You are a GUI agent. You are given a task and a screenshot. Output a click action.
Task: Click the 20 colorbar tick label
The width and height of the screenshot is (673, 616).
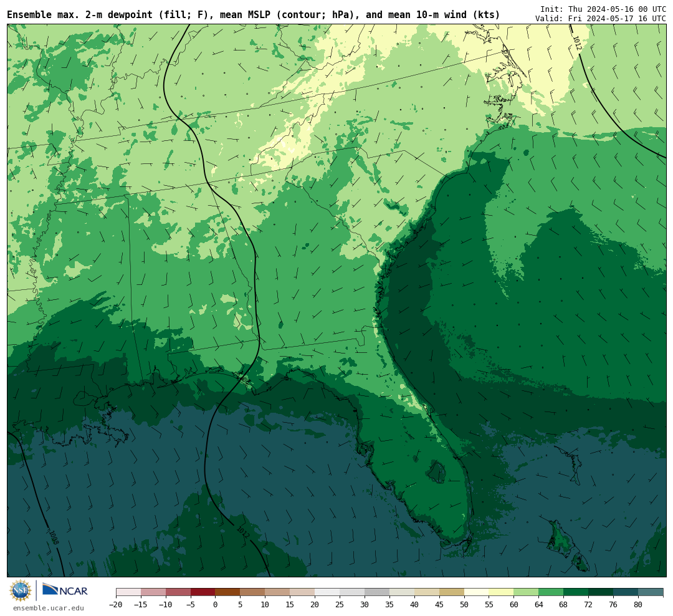[315, 604]
